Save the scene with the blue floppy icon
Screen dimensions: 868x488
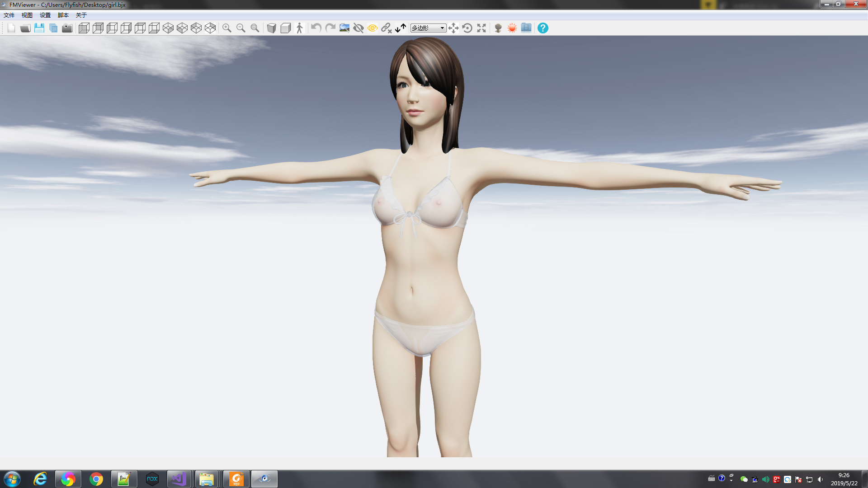point(39,28)
